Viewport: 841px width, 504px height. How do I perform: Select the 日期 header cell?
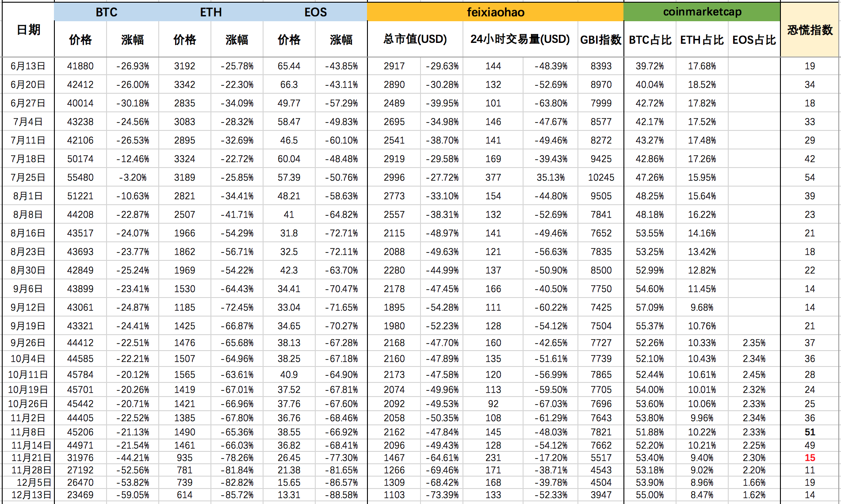[28, 30]
